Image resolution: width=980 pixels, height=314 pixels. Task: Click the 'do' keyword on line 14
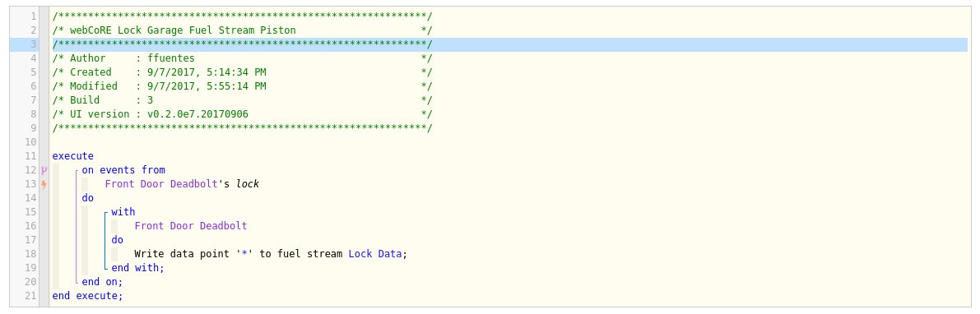coord(87,198)
